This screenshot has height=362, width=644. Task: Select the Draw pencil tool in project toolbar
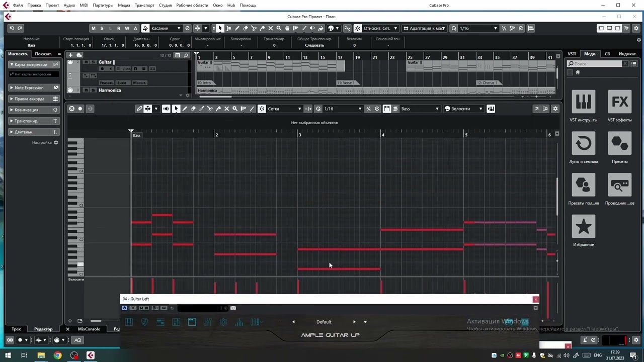click(x=237, y=28)
